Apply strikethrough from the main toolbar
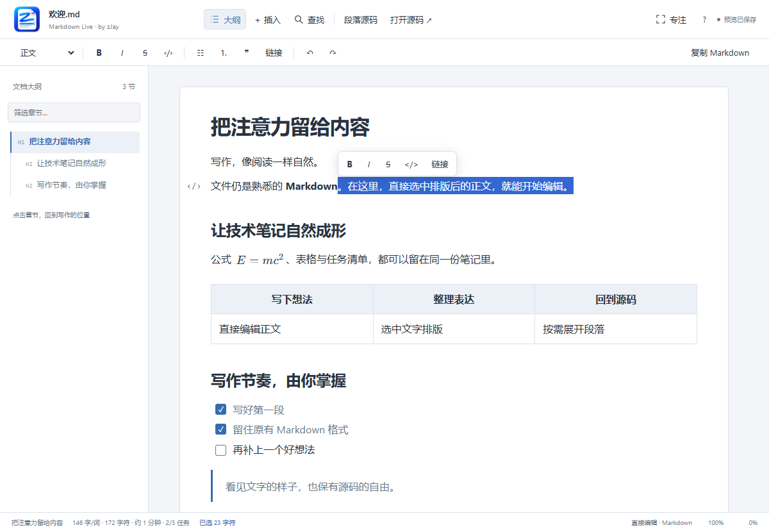This screenshot has width=769, height=532. coord(145,53)
